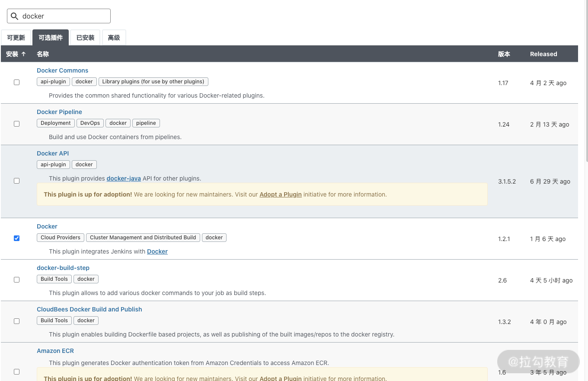Click the search magnifier icon
588x381 pixels.
(x=14, y=16)
